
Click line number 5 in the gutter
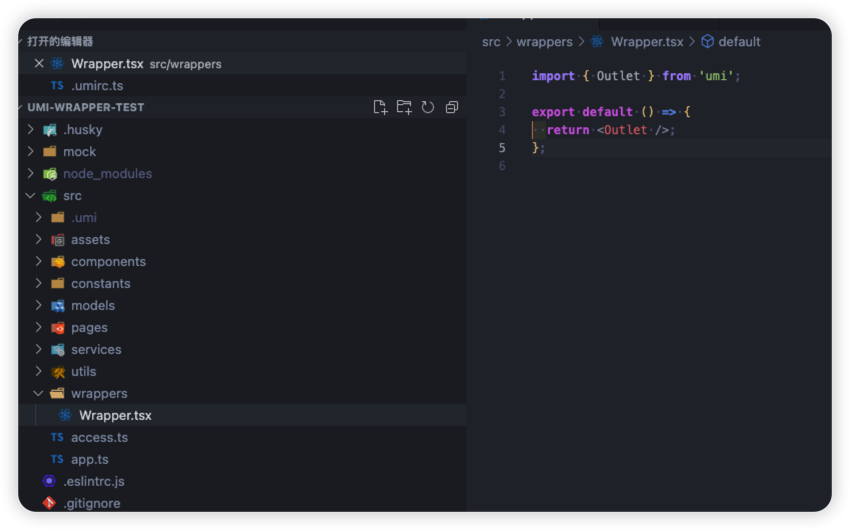click(x=502, y=148)
